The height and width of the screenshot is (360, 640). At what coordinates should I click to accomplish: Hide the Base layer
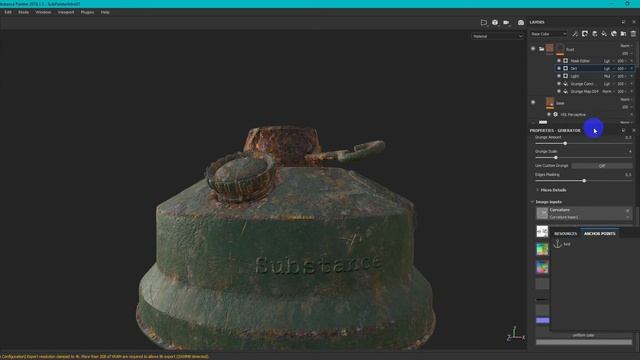533,102
